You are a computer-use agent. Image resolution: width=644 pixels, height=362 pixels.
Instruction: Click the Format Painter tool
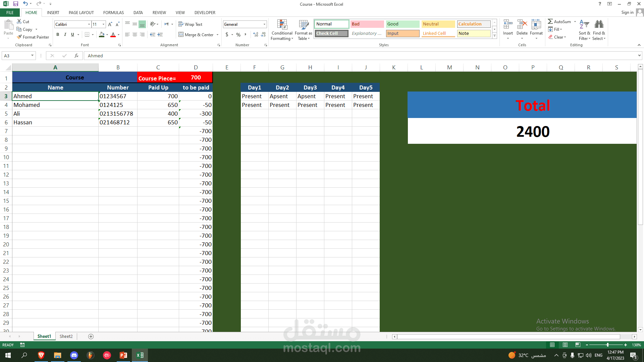tap(33, 37)
